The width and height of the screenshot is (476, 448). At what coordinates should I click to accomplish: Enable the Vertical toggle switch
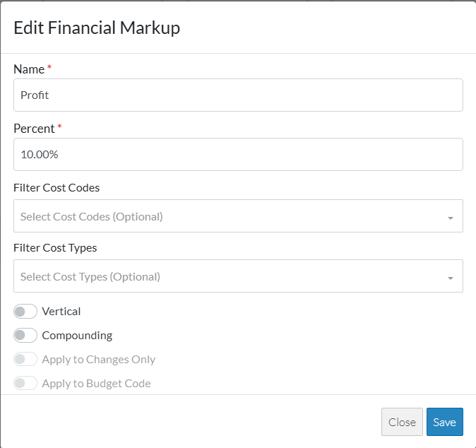pyautogui.click(x=25, y=312)
